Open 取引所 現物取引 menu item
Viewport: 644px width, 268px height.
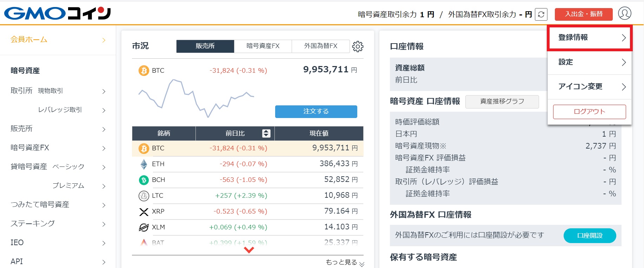click(x=58, y=91)
